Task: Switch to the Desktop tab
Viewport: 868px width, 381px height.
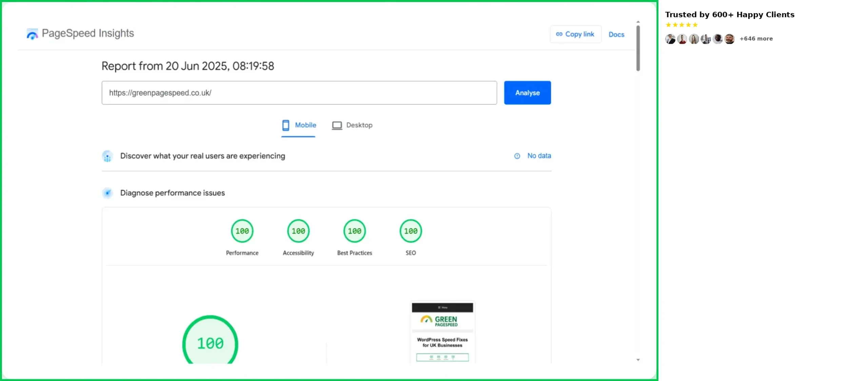Action: 352,125
